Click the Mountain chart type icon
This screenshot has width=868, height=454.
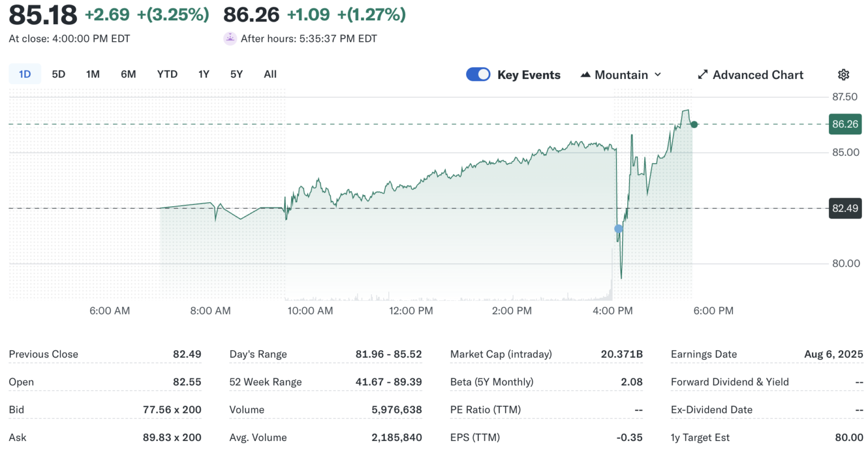(x=585, y=75)
